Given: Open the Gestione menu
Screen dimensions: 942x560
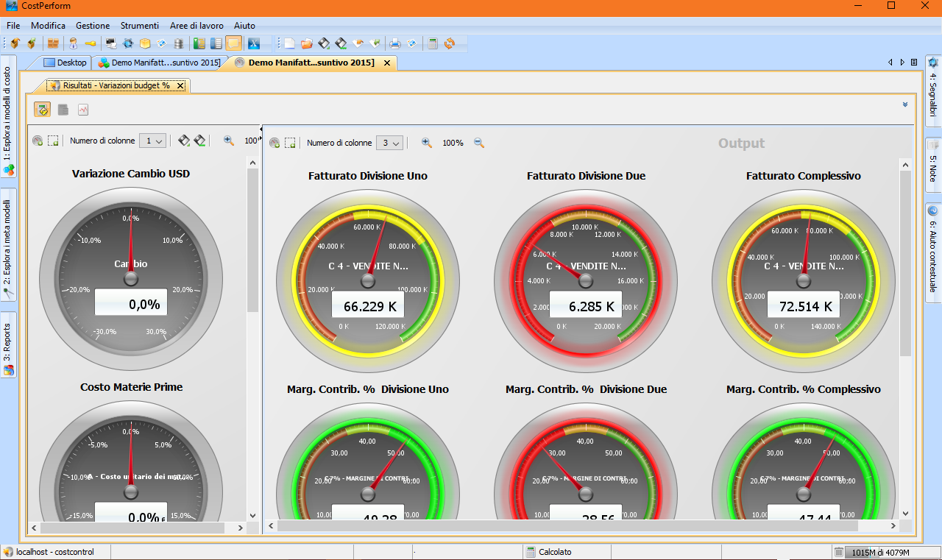Looking at the screenshot, I should [x=93, y=26].
